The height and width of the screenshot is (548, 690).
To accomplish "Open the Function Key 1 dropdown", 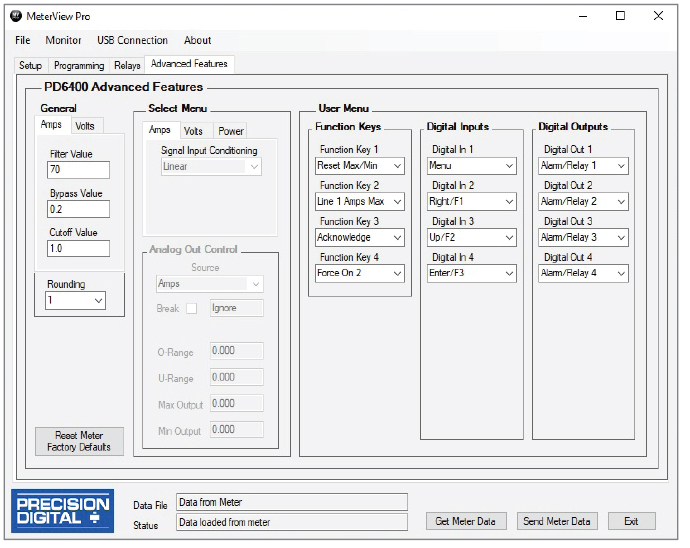I will [x=360, y=166].
